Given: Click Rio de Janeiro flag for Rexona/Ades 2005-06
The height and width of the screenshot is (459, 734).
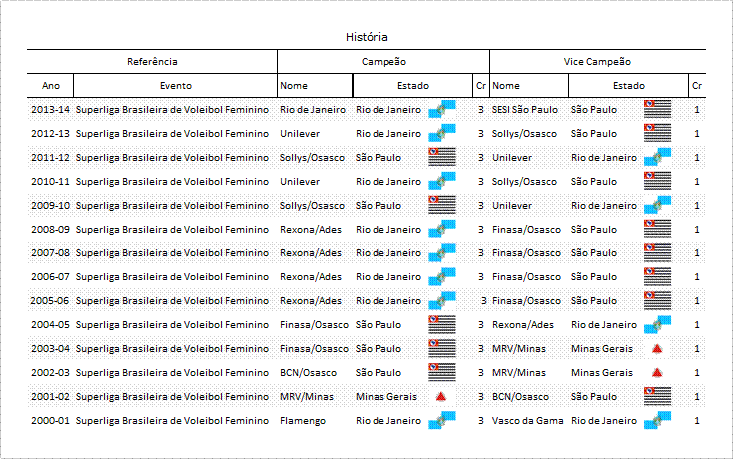Looking at the screenshot, I should click(x=442, y=300).
